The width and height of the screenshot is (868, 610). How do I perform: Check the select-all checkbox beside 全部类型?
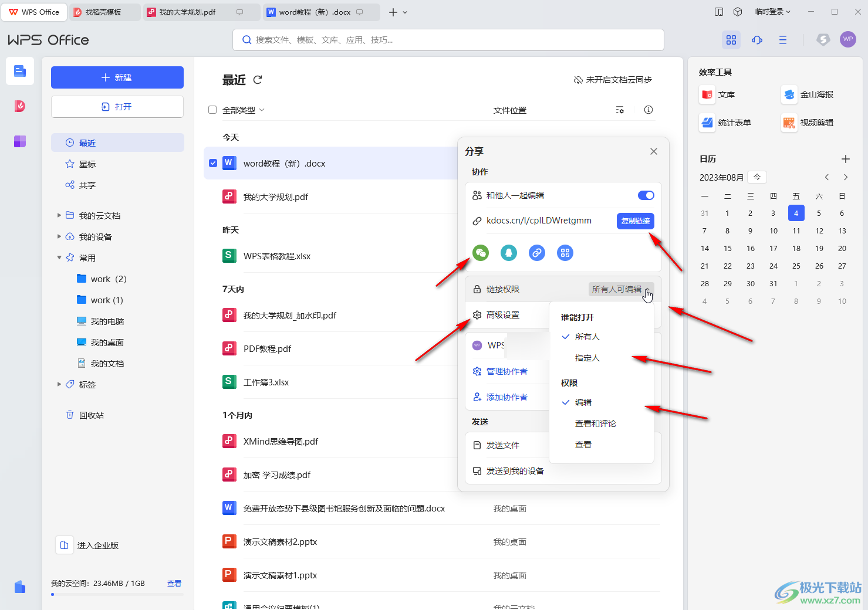[212, 110]
